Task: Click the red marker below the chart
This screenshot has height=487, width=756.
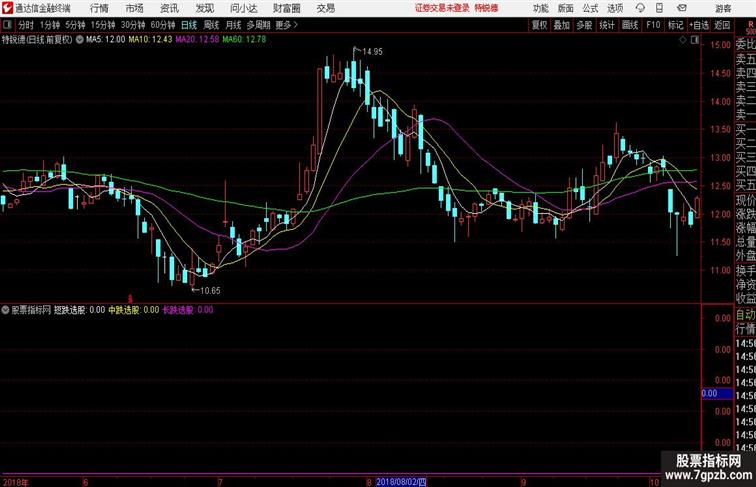Action: click(130, 298)
